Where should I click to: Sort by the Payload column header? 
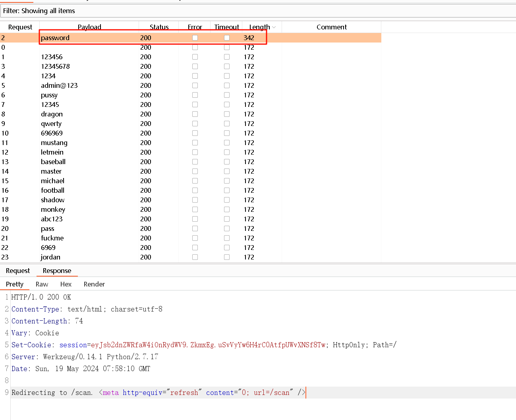click(89, 27)
